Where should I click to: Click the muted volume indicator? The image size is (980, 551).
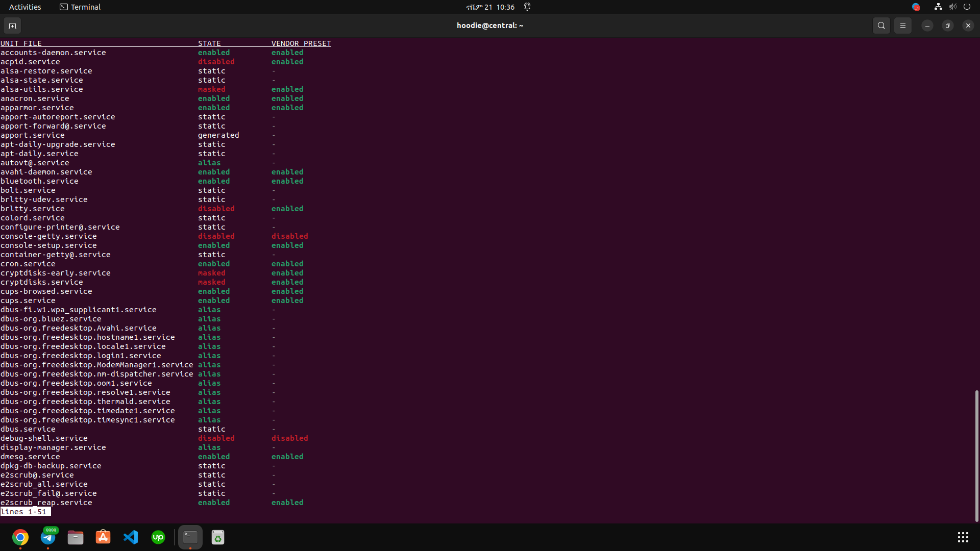tap(952, 7)
